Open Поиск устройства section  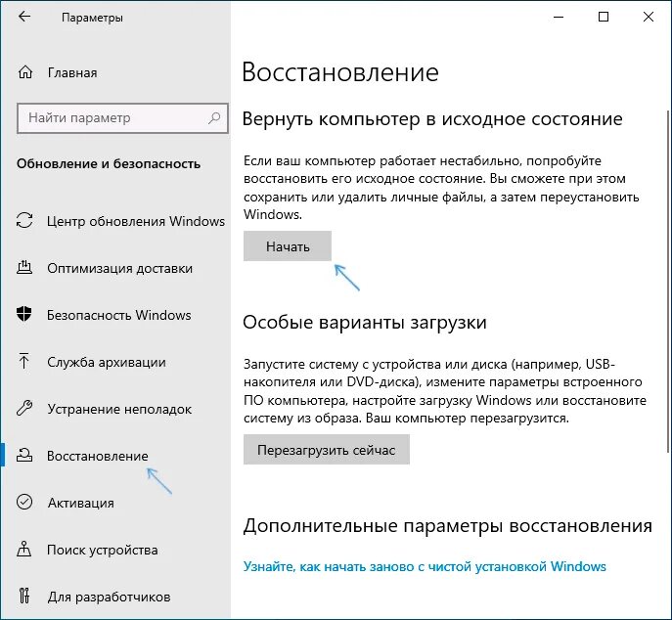click(102, 550)
